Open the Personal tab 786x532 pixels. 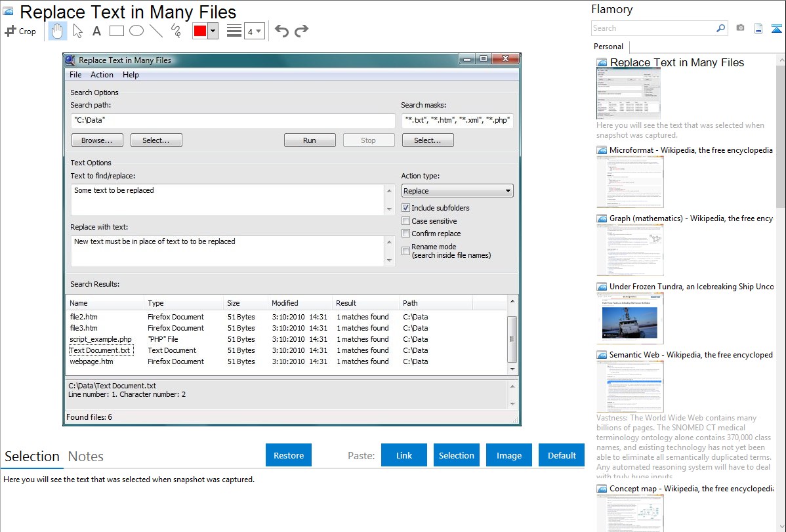(x=608, y=47)
